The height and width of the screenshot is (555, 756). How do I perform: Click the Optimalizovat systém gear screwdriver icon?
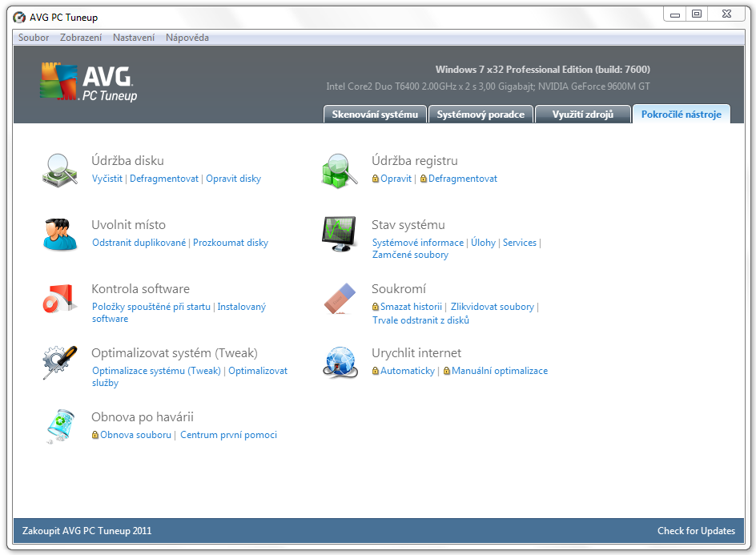(x=60, y=362)
